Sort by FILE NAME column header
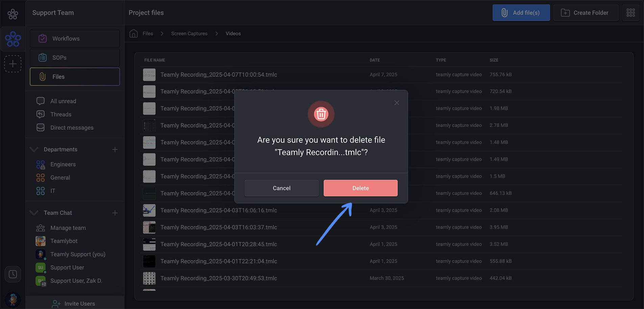644x309 pixels. point(155,60)
